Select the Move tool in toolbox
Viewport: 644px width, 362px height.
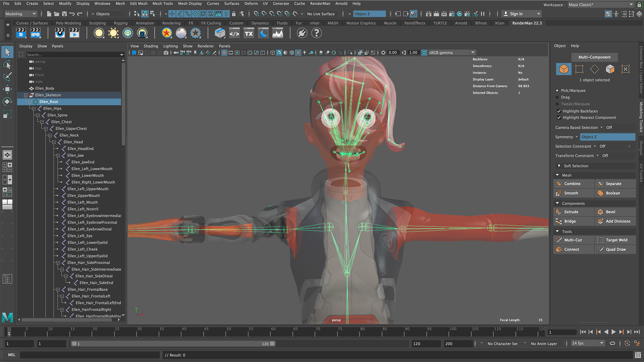(7, 89)
